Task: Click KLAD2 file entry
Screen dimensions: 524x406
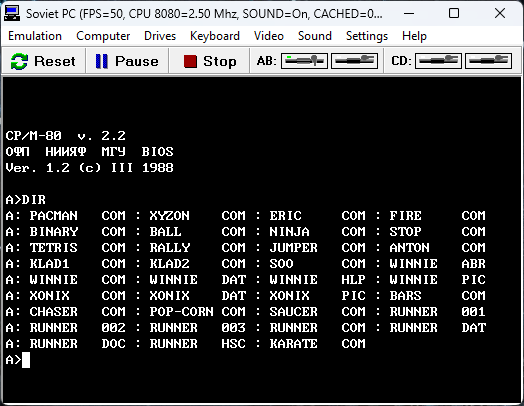Action: coord(169,264)
